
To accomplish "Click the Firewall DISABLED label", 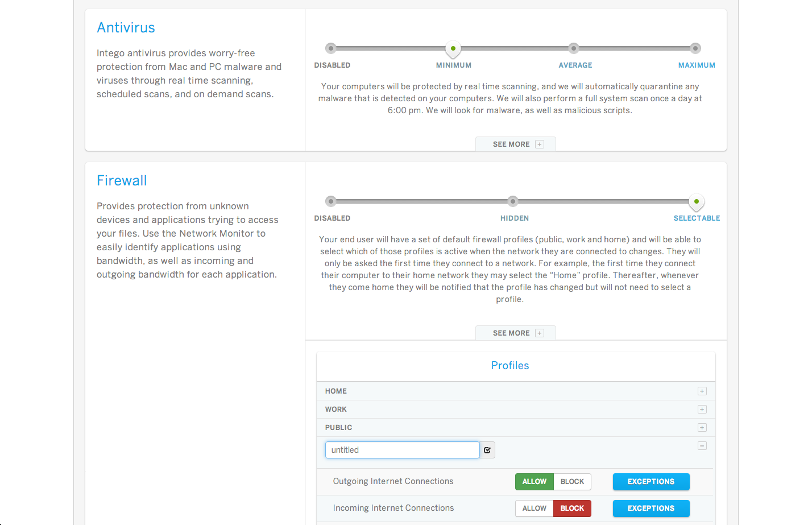I will coord(332,218).
